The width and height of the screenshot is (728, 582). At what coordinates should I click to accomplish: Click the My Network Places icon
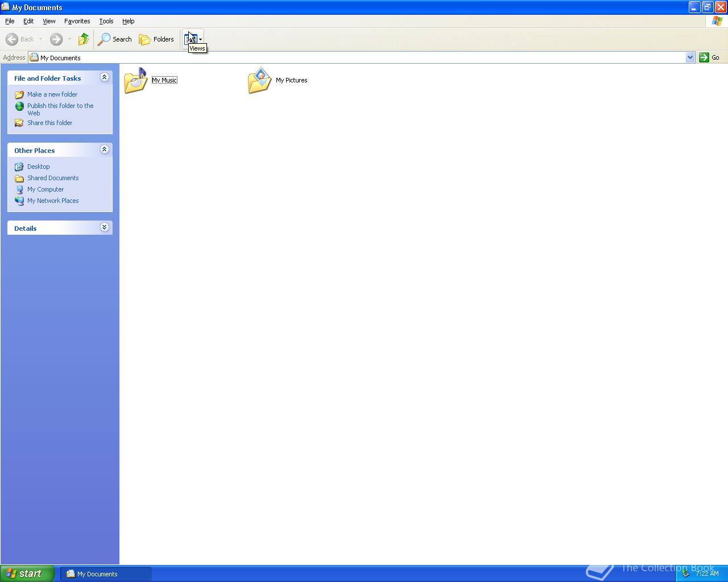[x=19, y=201]
